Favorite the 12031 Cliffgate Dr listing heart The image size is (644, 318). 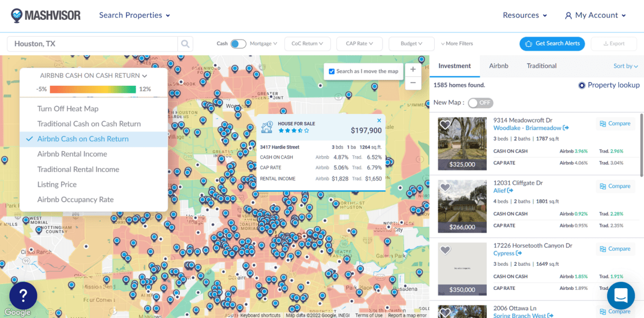[445, 188]
